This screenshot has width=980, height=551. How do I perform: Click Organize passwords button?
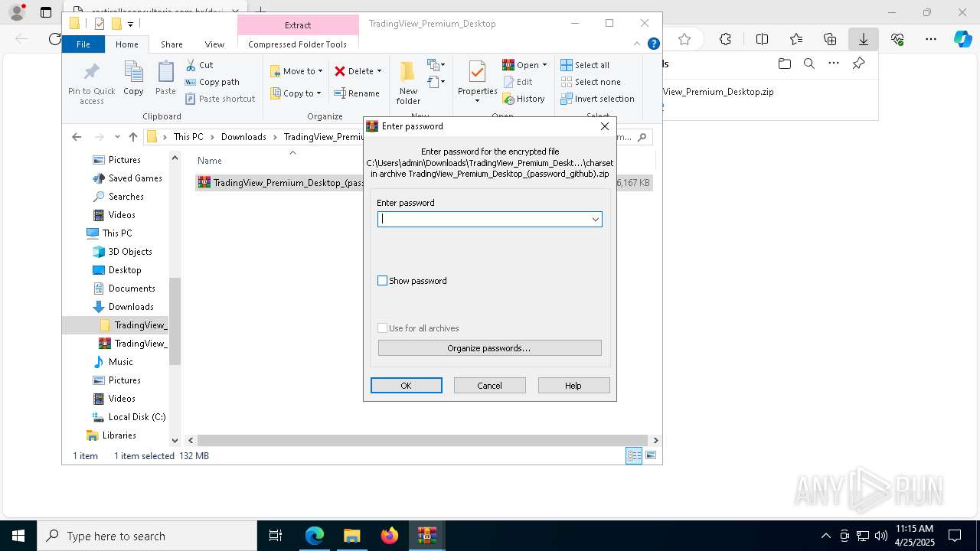tap(489, 348)
